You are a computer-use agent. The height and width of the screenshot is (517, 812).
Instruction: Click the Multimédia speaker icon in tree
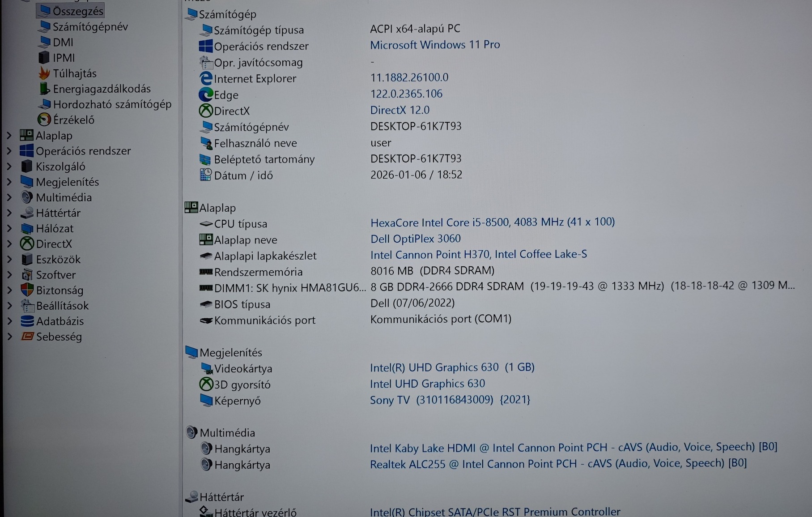[27, 197]
